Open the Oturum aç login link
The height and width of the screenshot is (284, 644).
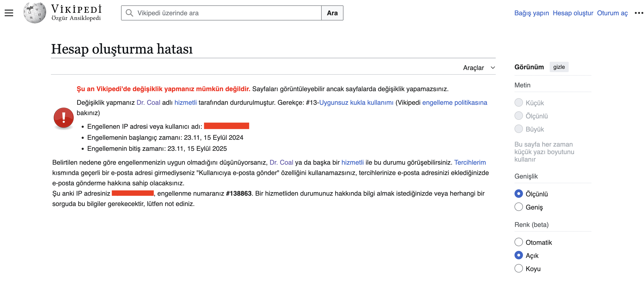(612, 13)
